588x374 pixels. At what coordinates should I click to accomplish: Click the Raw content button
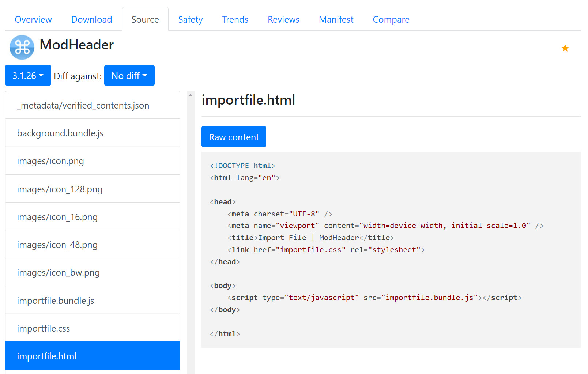tap(234, 137)
